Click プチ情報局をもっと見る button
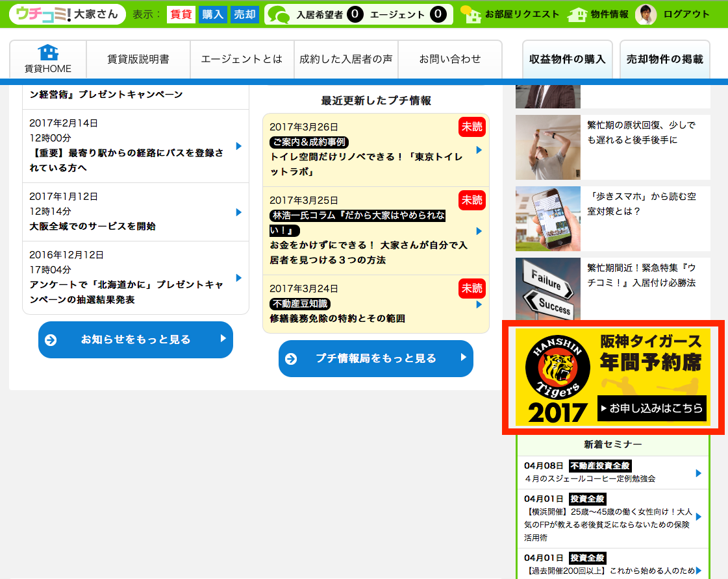Image resolution: width=728 pixels, height=579 pixels. tap(376, 358)
